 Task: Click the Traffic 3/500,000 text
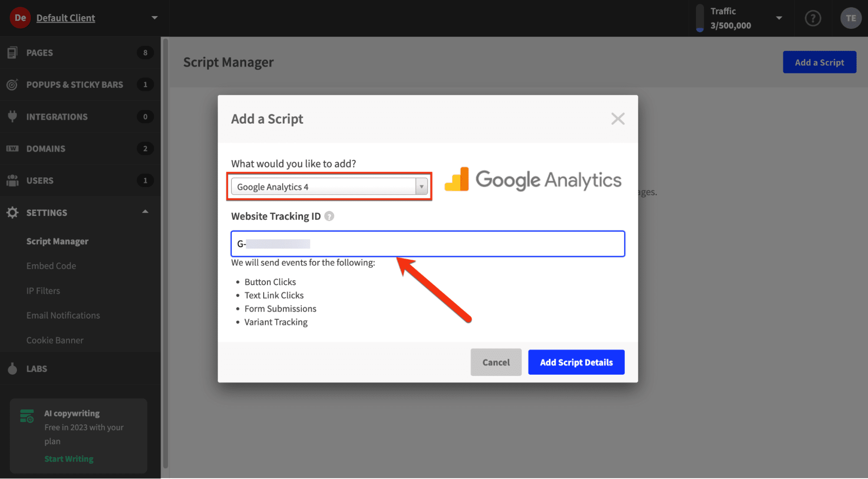pos(731,18)
